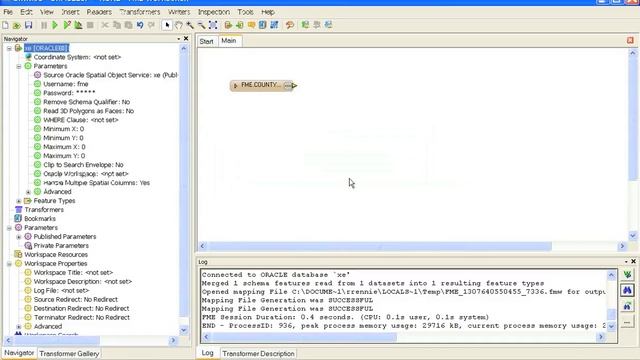
Task: Click the binoculars search icon beside the log
Action: tap(627, 290)
